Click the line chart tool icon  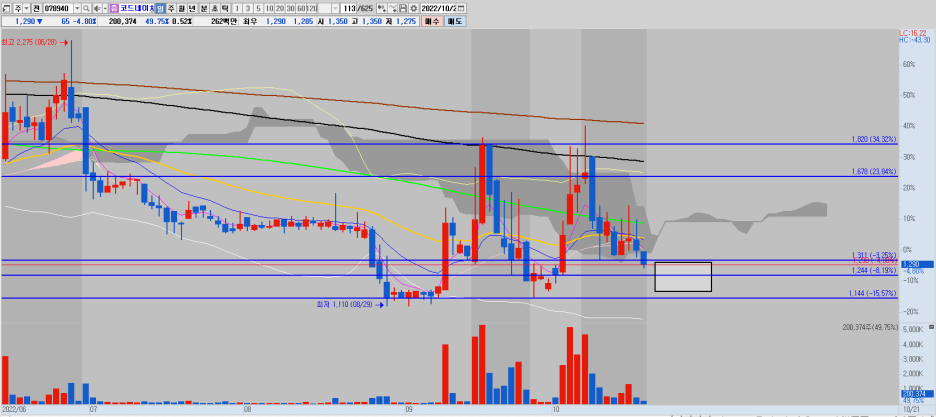pos(393,8)
